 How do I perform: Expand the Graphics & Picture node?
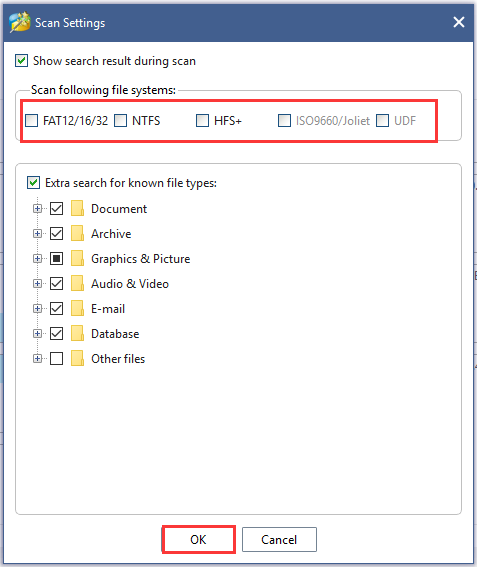37,258
